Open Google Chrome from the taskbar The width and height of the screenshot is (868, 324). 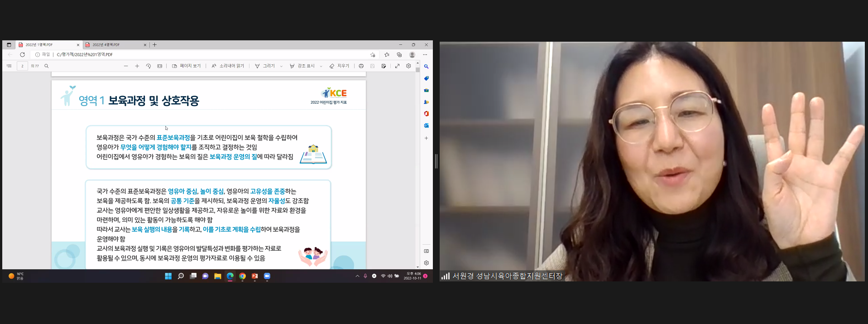[x=242, y=276]
